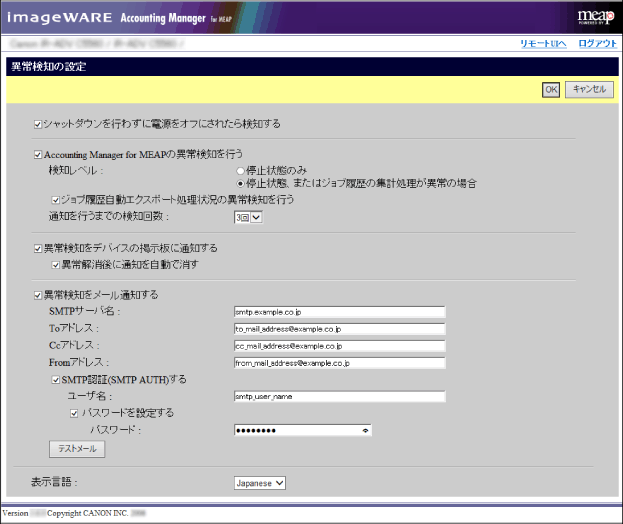Screen dimensions: 623x524
Task: Click the SMTP server name input field
Action: click(338, 312)
